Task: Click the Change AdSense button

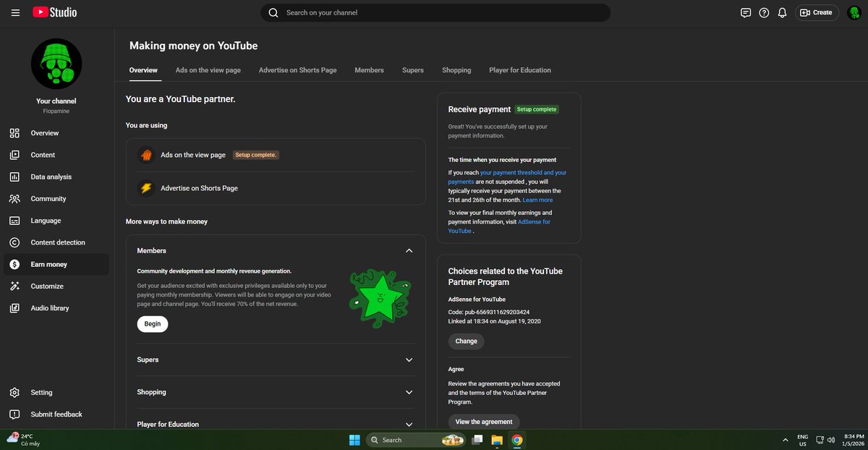Action: click(467, 341)
